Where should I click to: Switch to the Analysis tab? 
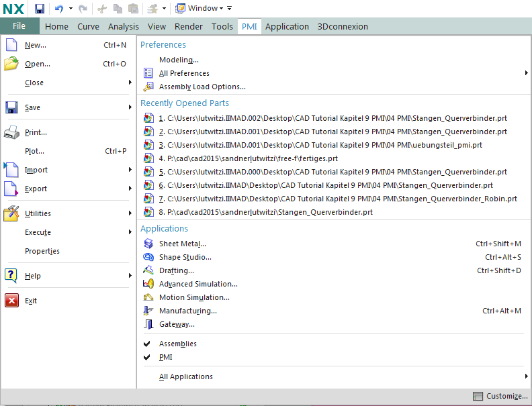tap(124, 26)
